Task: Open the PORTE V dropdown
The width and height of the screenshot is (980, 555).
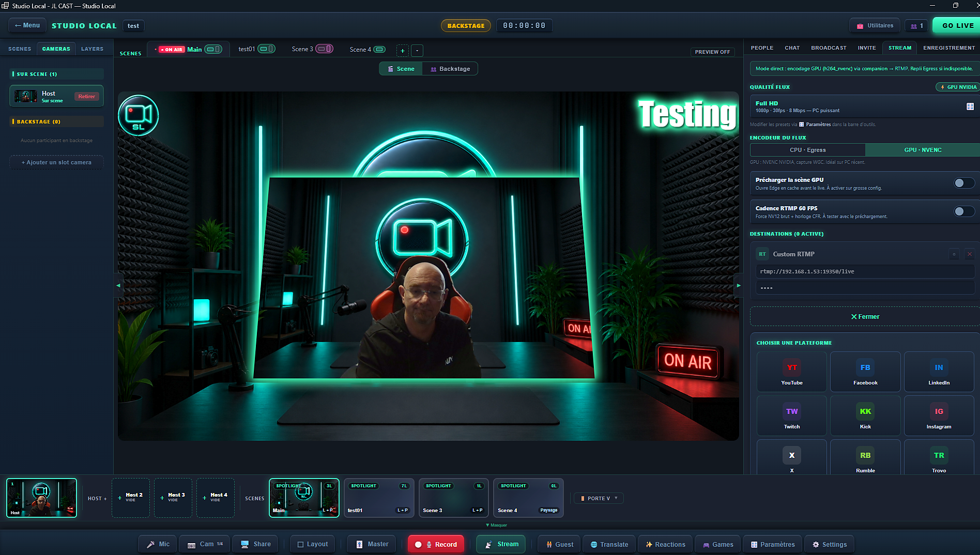Action: (x=599, y=498)
